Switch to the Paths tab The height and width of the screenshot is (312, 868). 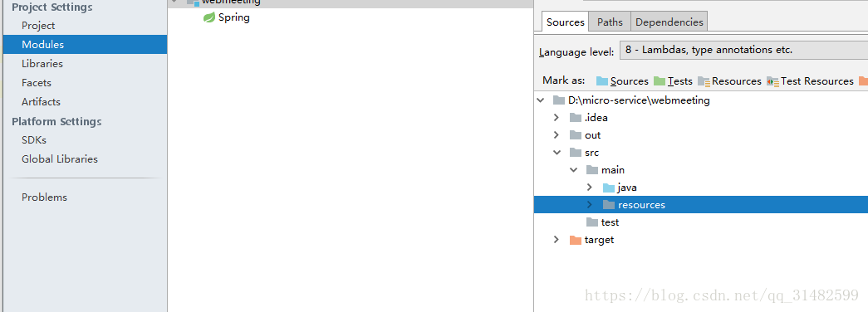[610, 22]
